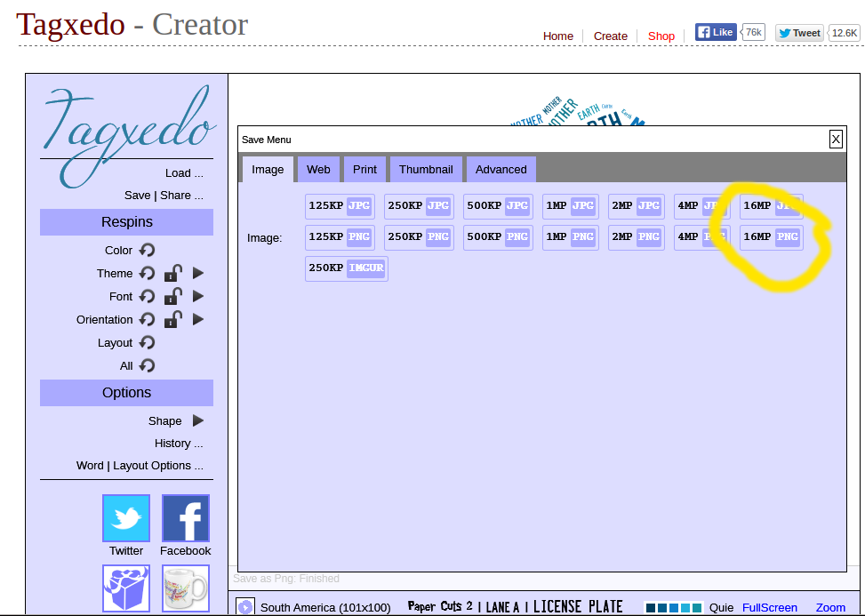Click the round play icon beside South America

245,607
